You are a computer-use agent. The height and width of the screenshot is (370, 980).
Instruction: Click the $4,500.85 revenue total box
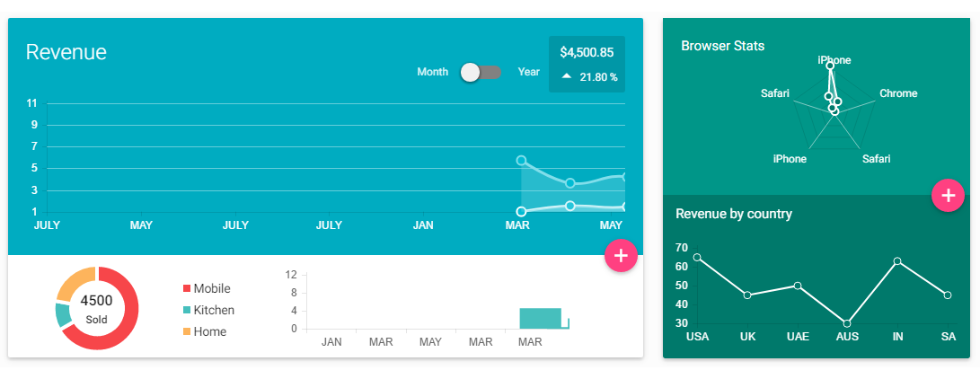pyautogui.click(x=587, y=65)
